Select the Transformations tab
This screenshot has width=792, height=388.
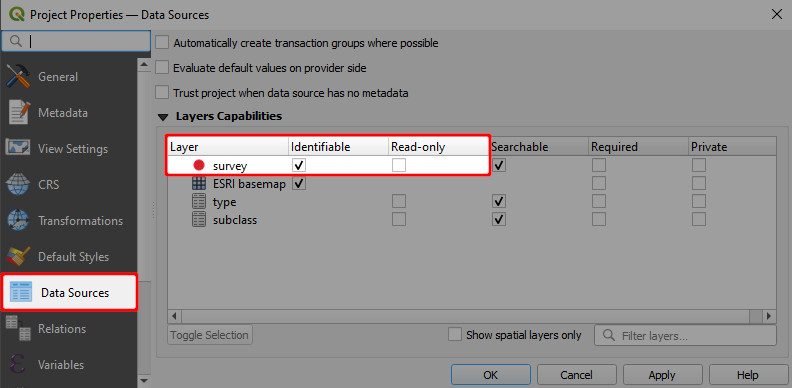pos(68,221)
